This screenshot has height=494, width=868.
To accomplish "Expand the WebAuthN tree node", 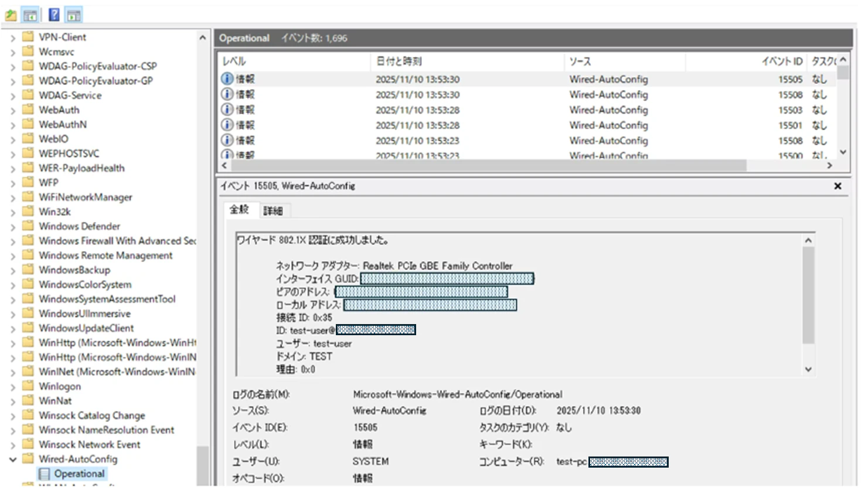I will (x=12, y=125).
